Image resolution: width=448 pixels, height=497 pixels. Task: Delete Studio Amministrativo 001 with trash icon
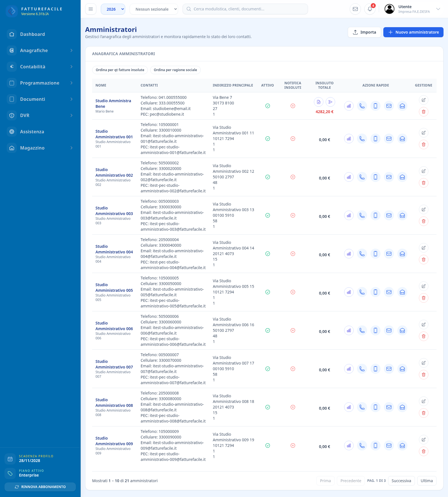(424, 144)
